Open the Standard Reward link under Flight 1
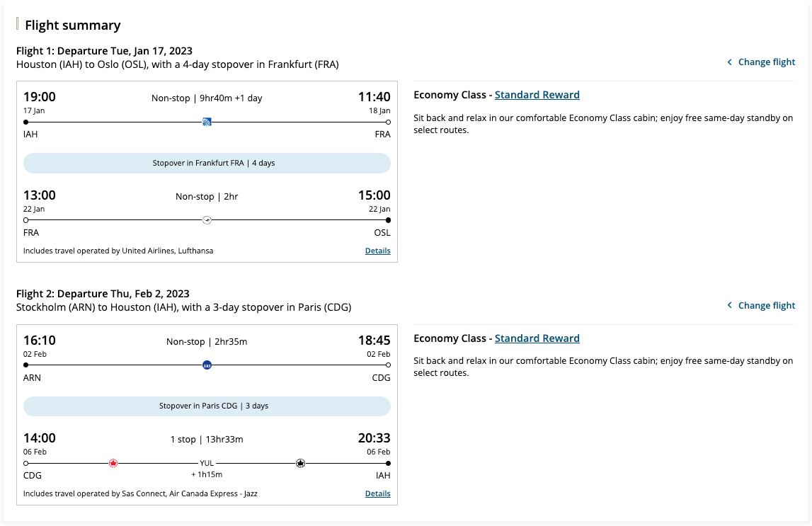This screenshot has height=526, width=812. (x=537, y=94)
